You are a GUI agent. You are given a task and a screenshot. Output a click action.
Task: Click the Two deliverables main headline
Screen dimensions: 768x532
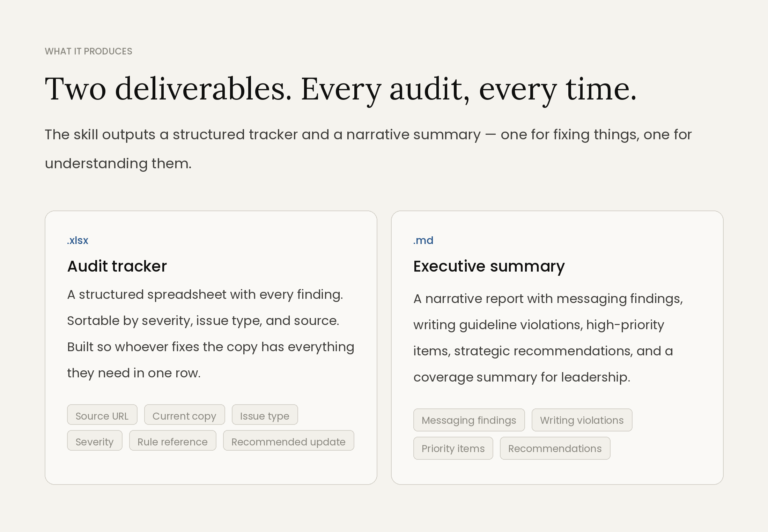340,89
